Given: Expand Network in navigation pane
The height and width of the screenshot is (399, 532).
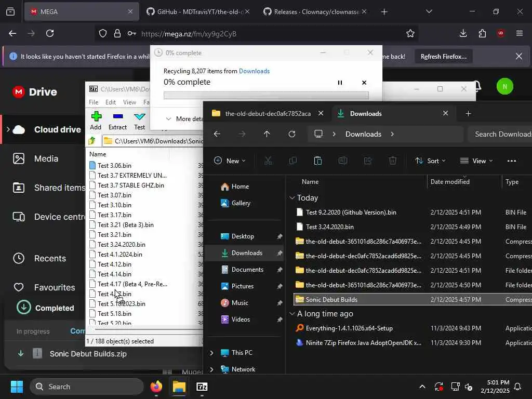Looking at the screenshot, I should pyautogui.click(x=212, y=369).
